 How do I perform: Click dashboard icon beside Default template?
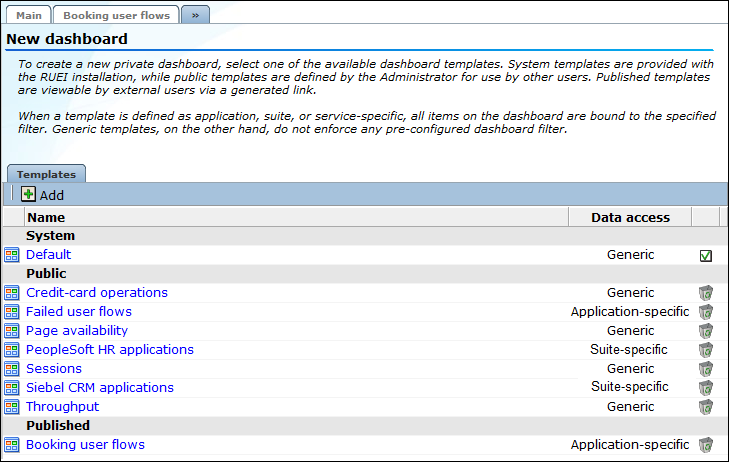pos(12,255)
